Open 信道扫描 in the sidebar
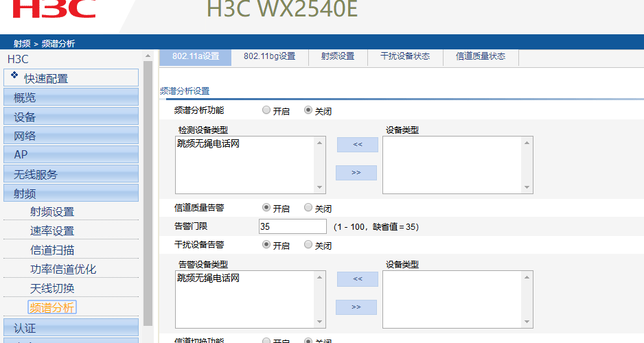 click(52, 250)
